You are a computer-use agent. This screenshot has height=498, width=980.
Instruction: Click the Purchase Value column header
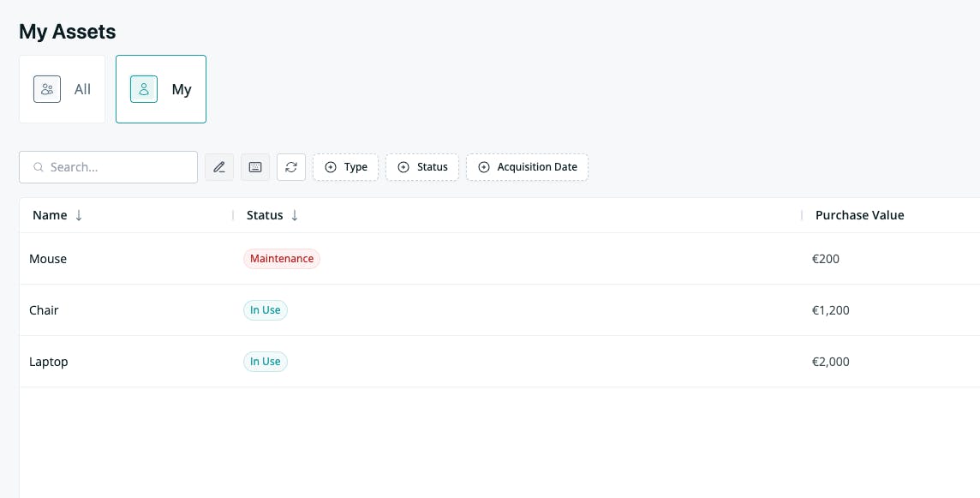coord(859,215)
